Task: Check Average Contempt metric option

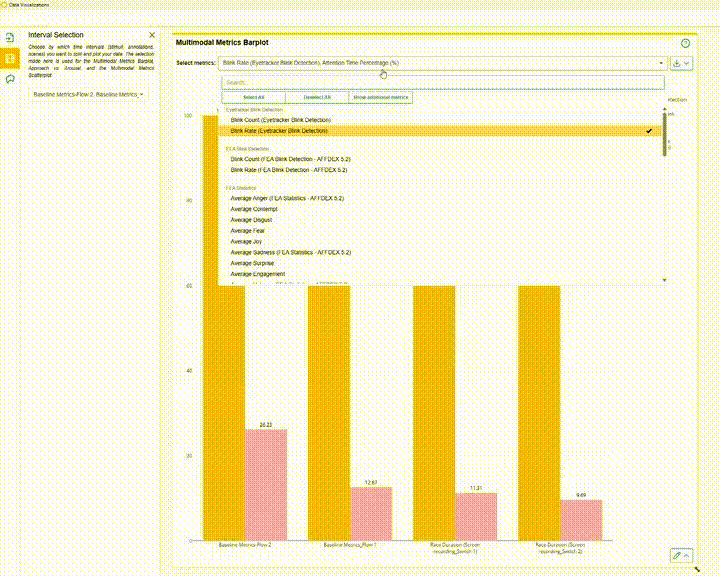Action: coord(254,209)
